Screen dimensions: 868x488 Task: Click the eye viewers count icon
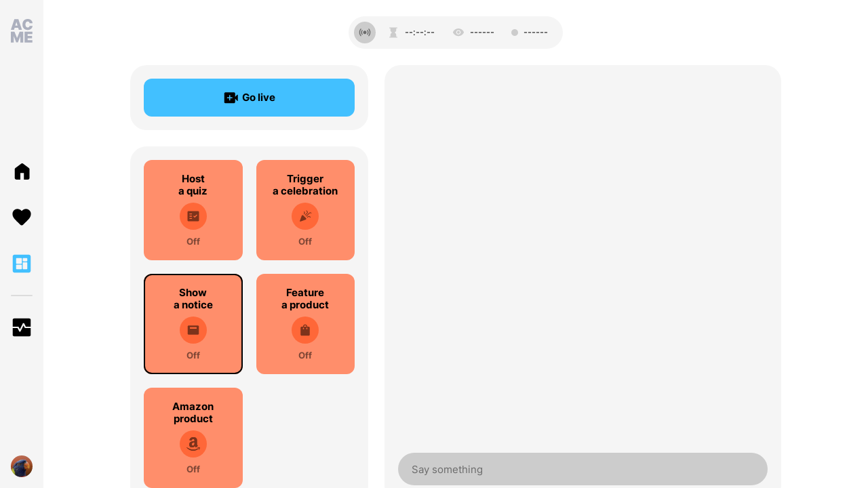point(458,33)
